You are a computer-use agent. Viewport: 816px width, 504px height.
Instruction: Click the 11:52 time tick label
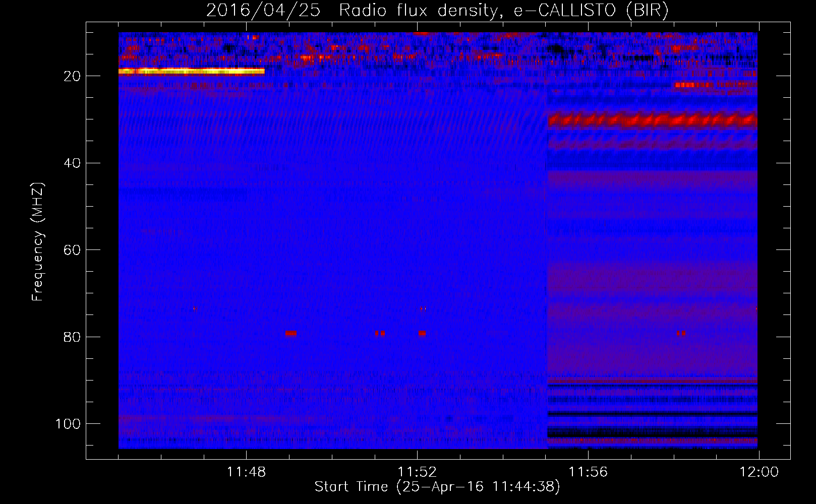tap(417, 472)
